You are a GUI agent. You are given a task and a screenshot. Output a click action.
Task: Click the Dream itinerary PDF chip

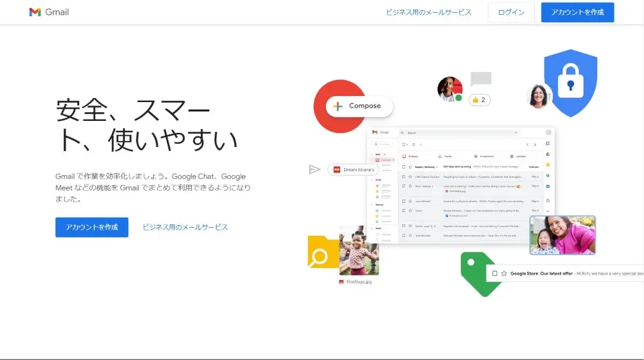click(x=354, y=169)
